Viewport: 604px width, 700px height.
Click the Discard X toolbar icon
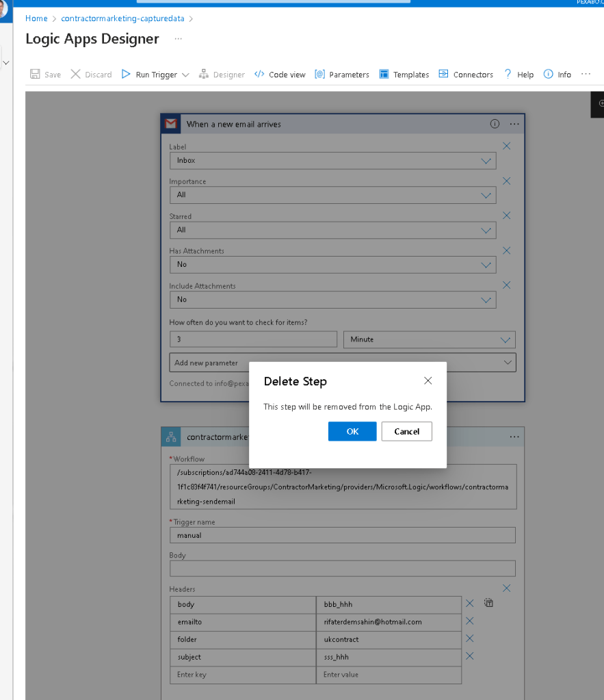tap(75, 74)
